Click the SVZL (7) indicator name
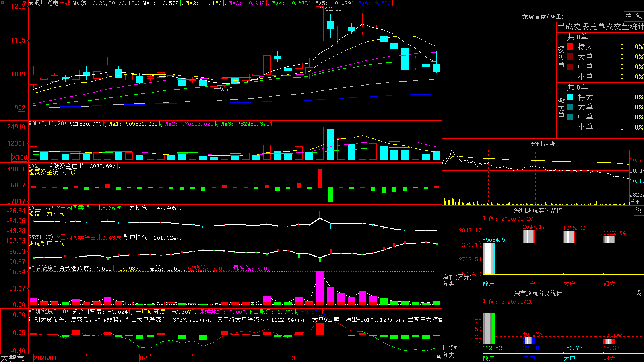644x362 pixels. tap(41, 208)
